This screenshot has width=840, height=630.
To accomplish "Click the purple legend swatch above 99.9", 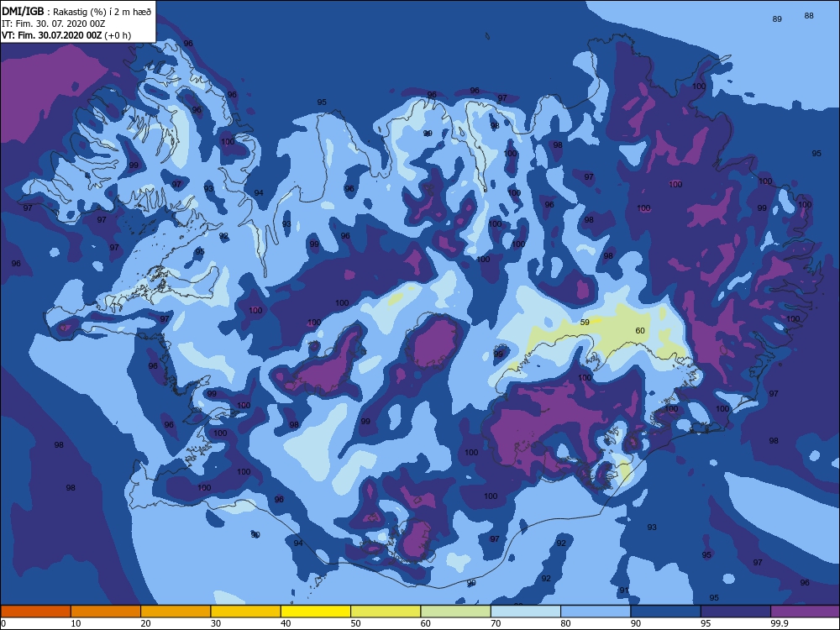I will pos(806,612).
